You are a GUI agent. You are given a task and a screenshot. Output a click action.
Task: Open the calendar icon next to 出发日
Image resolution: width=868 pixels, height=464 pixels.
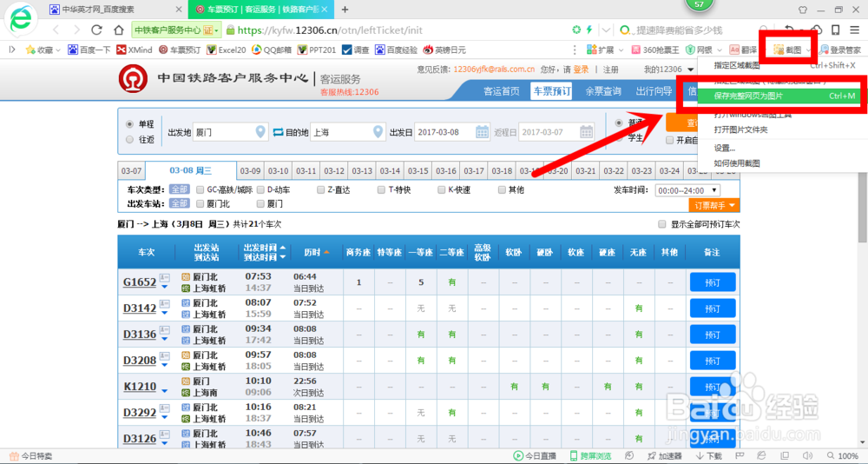tap(482, 132)
